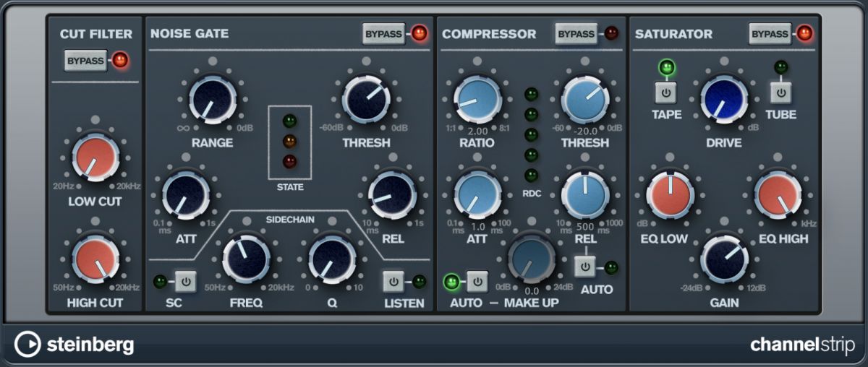Toggle the Saturator BYPASS button
This screenshot has width=868, height=367.
point(770,34)
